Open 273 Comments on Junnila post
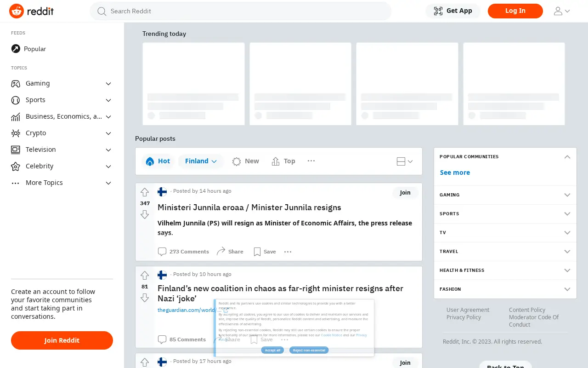Viewport: 588px width, 368px height. tap(183, 252)
